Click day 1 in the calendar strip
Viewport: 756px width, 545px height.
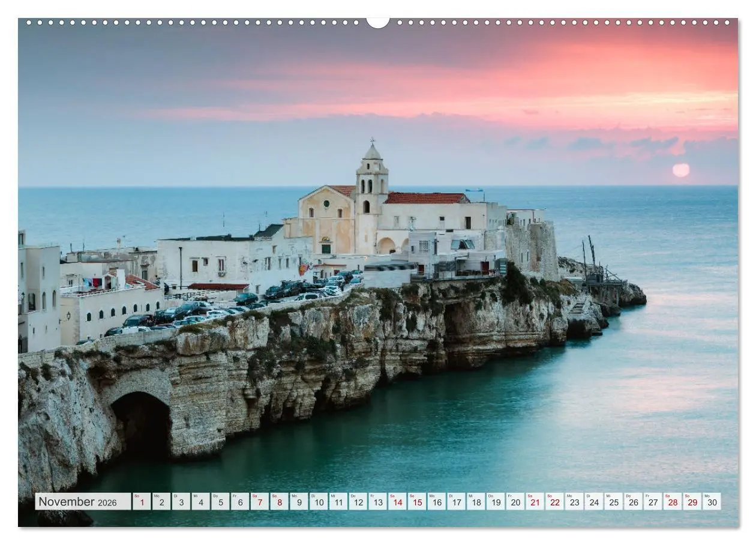point(142,502)
